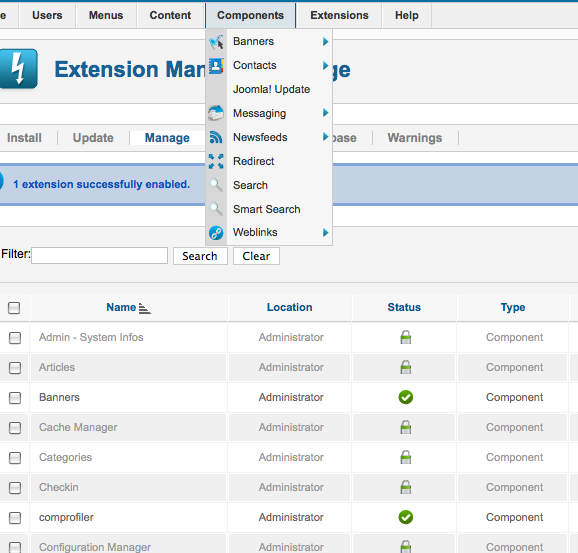
Task: Check the Banners row checkbox
Action: coord(15,398)
